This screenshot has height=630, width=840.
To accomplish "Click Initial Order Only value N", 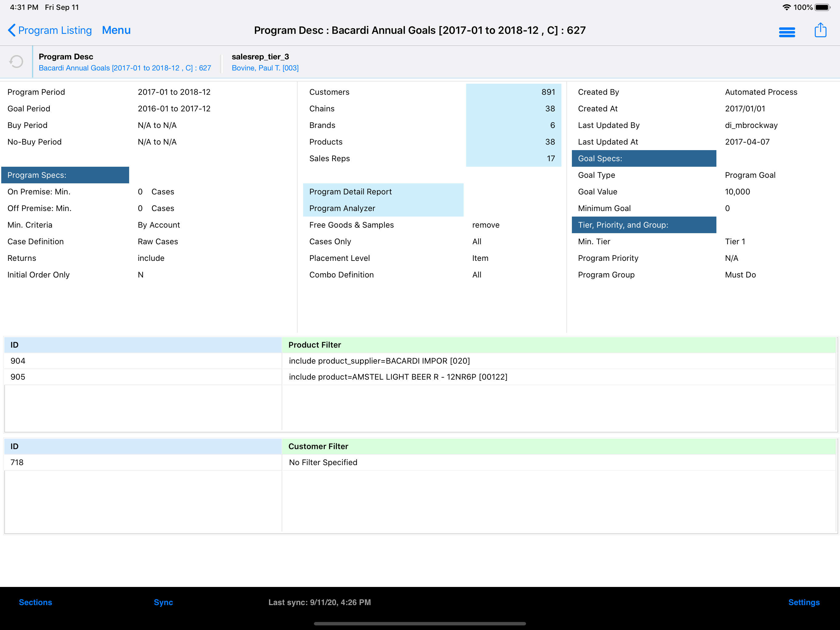I will click(x=141, y=275).
